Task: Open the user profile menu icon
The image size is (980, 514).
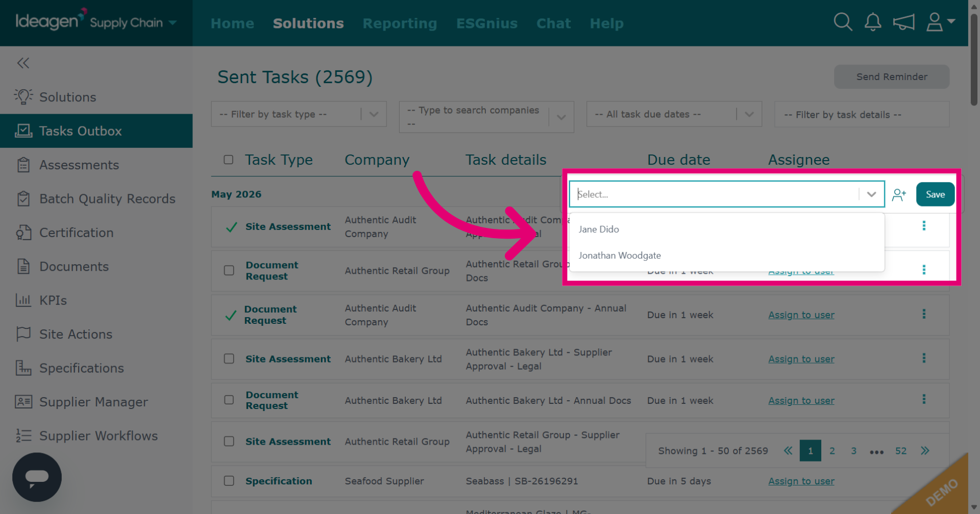Action: pos(940,22)
